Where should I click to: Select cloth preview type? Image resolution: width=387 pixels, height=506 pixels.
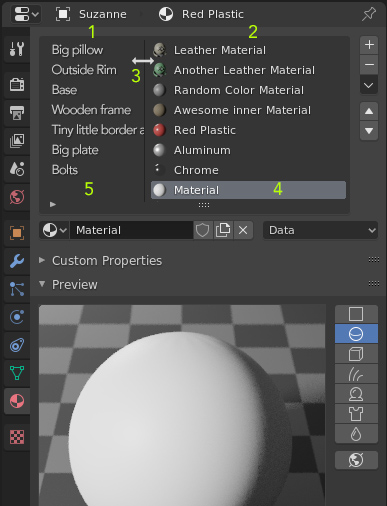(x=356, y=414)
